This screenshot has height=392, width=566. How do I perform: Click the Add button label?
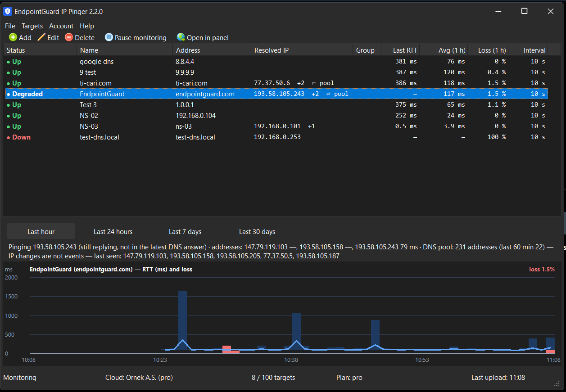click(x=25, y=38)
